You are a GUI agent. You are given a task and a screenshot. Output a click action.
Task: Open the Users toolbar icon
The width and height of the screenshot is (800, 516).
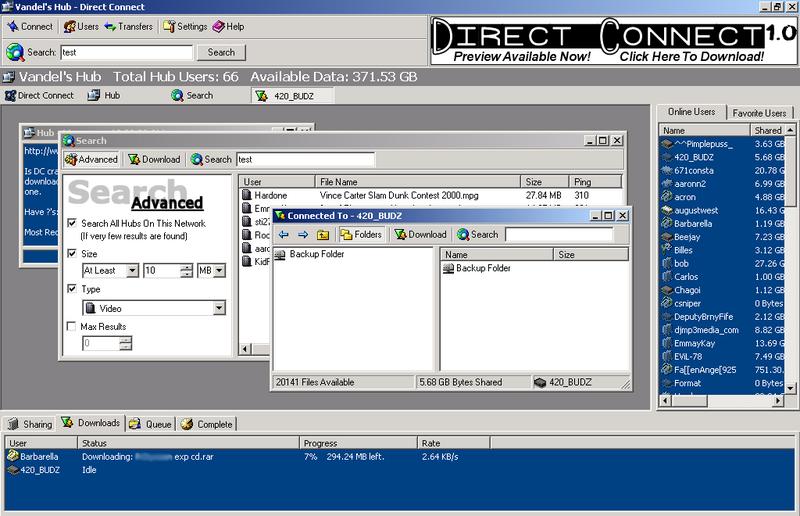[x=81, y=27]
